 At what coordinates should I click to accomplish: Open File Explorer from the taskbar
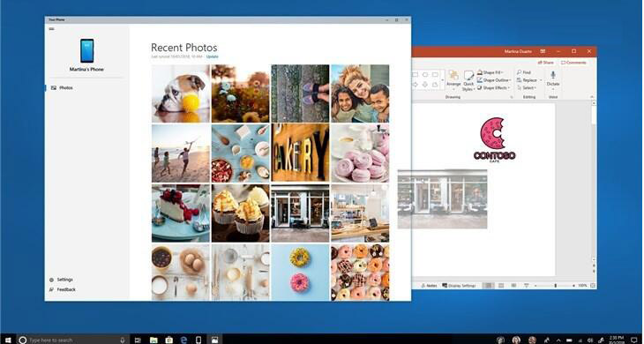click(x=154, y=340)
